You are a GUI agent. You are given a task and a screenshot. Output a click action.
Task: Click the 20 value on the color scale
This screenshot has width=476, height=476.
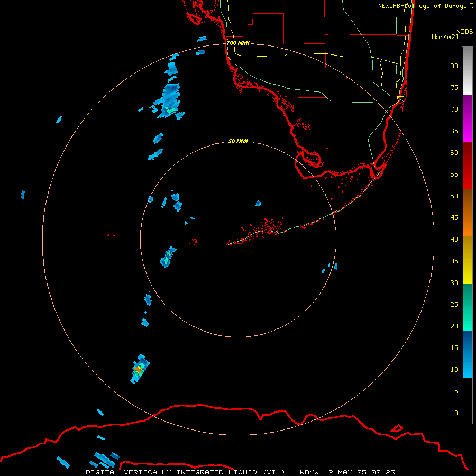click(454, 326)
